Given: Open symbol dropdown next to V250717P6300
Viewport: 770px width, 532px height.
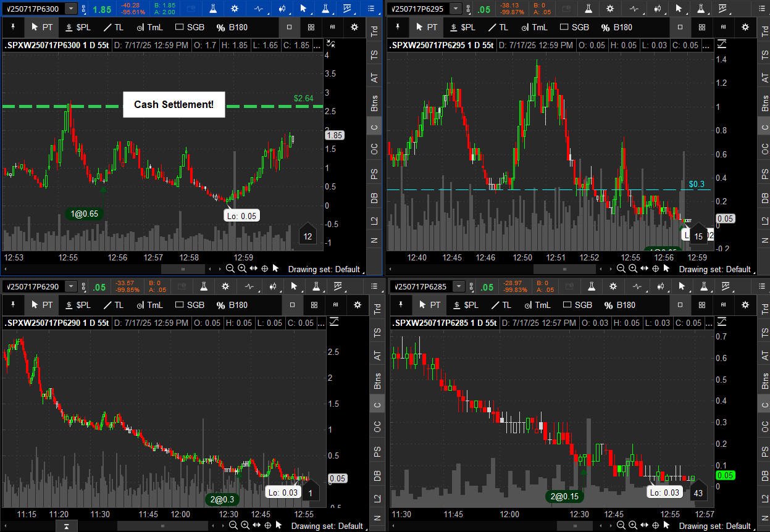Looking at the screenshot, I should (x=71, y=9).
